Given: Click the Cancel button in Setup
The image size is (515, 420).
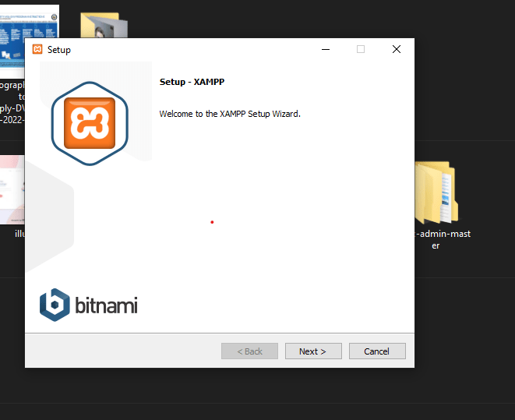Looking at the screenshot, I should (377, 351).
